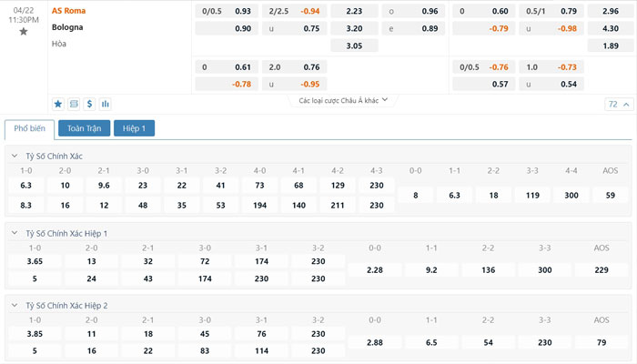Select second half 2-1 odds 18
The height and width of the screenshot is (364, 637).
(147, 334)
